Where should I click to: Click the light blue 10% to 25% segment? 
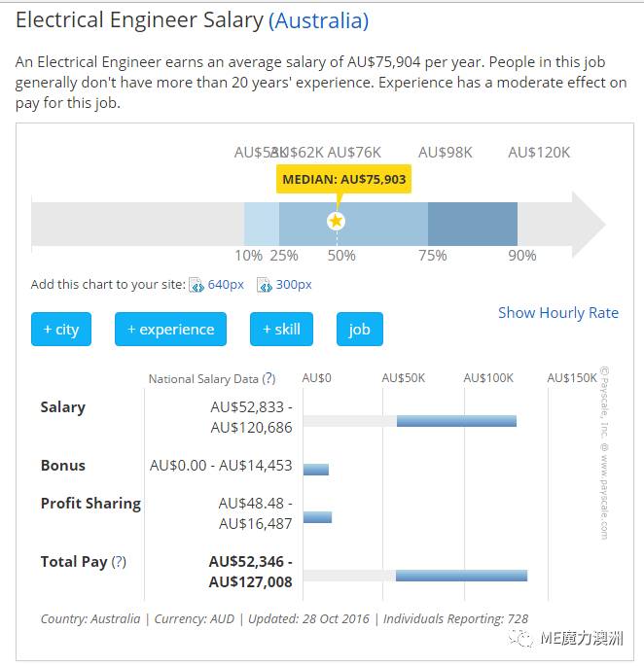[x=261, y=223]
